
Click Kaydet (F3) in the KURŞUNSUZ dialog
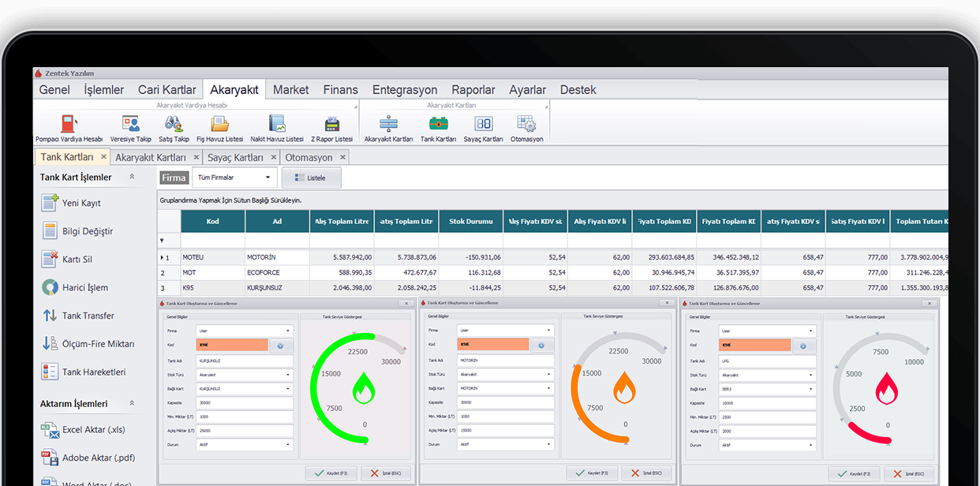tap(331, 473)
